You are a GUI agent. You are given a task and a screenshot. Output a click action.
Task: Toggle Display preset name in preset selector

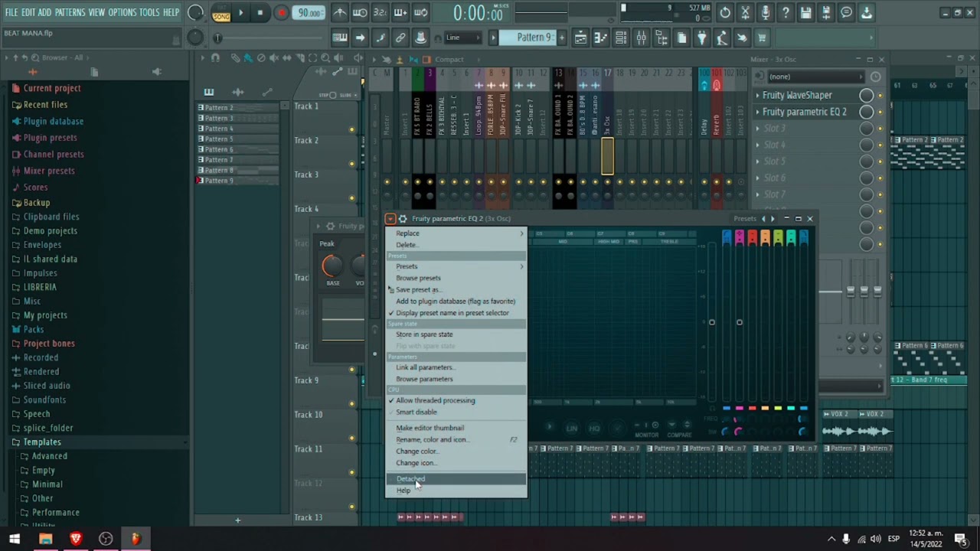pyautogui.click(x=456, y=313)
